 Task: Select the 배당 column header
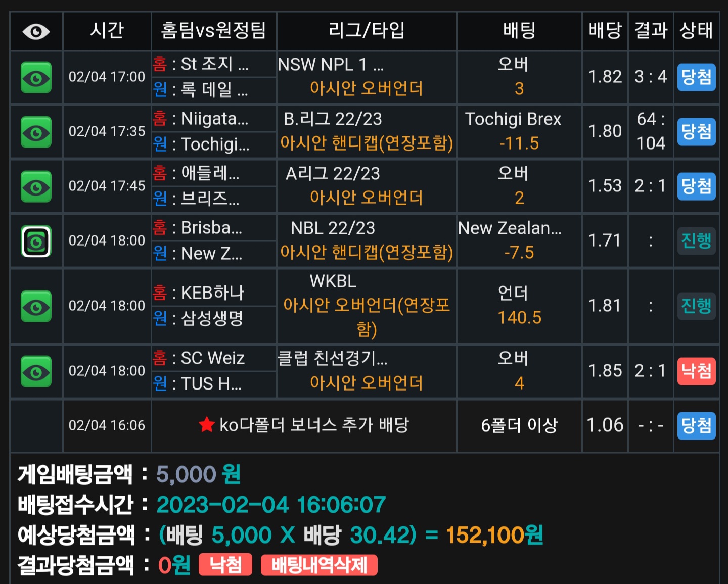tap(605, 31)
